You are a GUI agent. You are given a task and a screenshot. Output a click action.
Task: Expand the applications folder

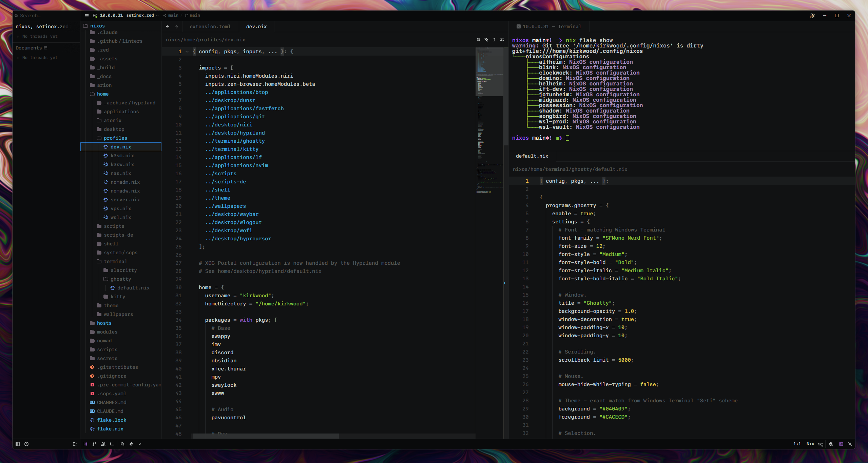(121, 112)
